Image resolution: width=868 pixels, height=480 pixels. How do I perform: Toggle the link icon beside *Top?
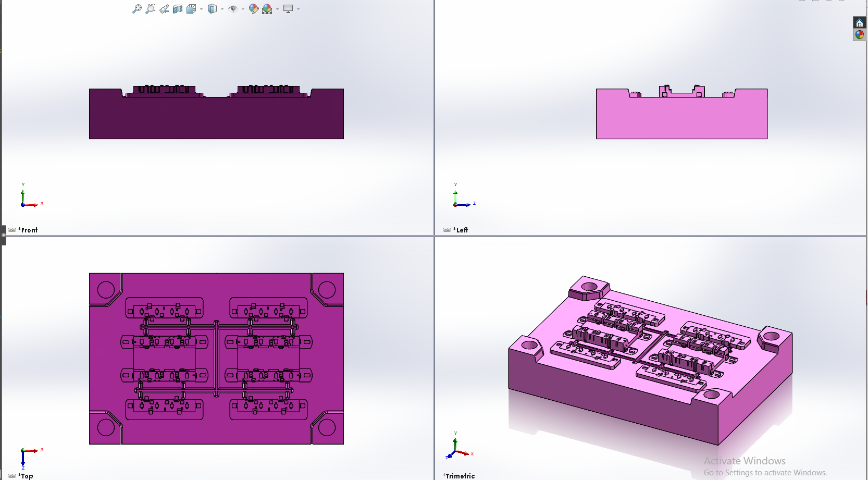[x=12, y=476]
